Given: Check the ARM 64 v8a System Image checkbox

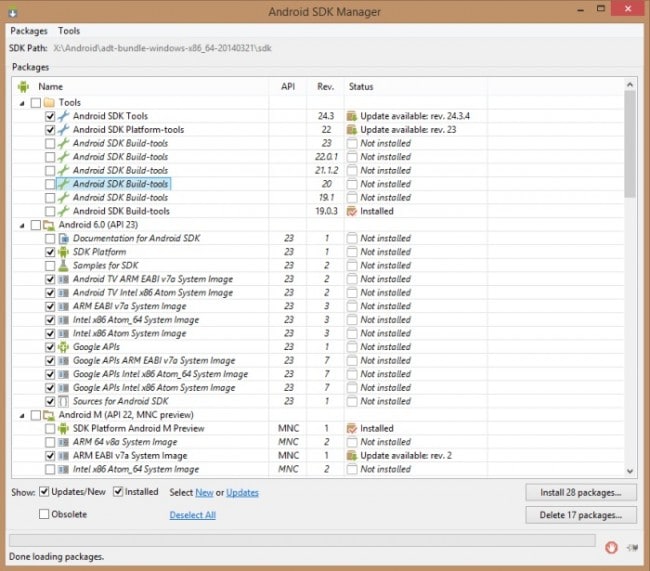Looking at the screenshot, I should (x=50, y=442).
